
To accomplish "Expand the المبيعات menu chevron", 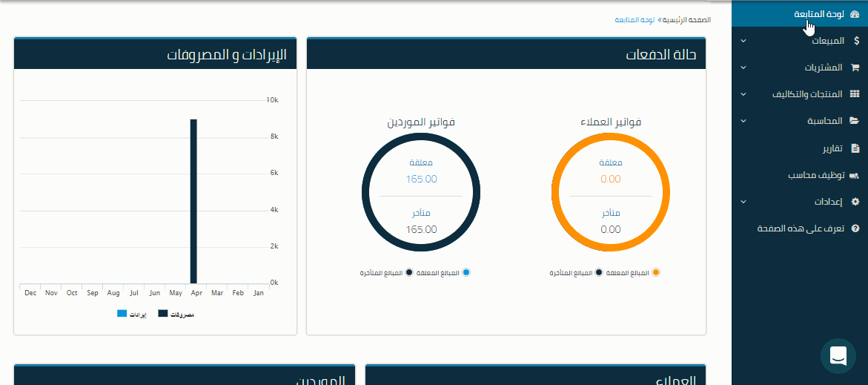I will (743, 42).
